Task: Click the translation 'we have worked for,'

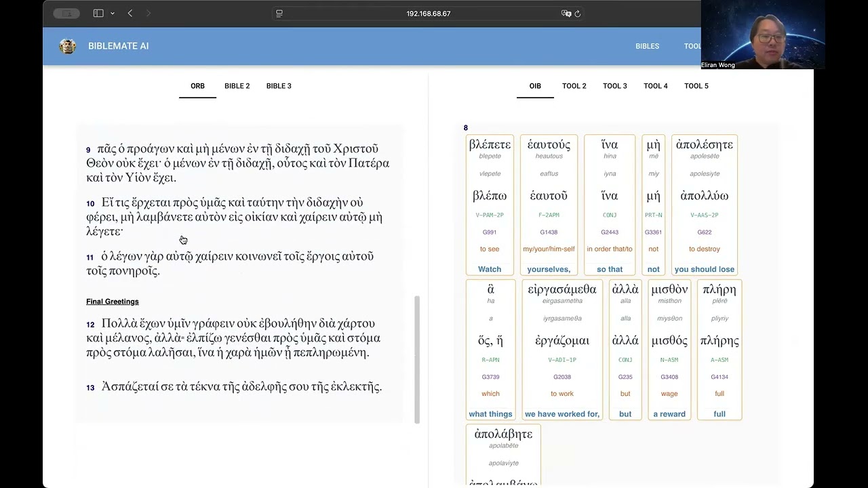Action: pos(562,414)
